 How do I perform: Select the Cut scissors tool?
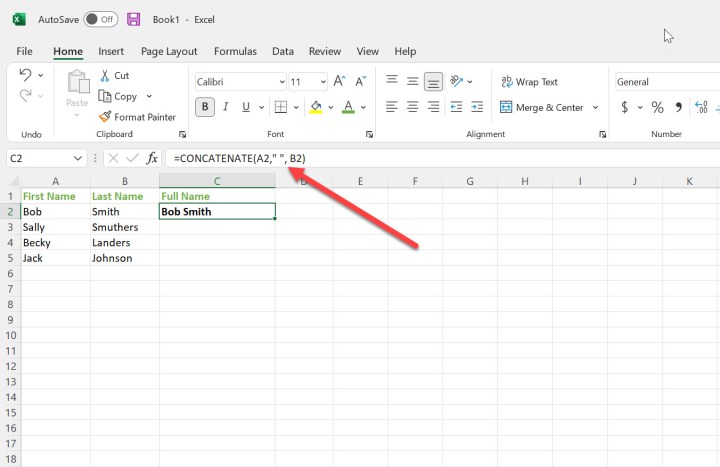pos(106,75)
